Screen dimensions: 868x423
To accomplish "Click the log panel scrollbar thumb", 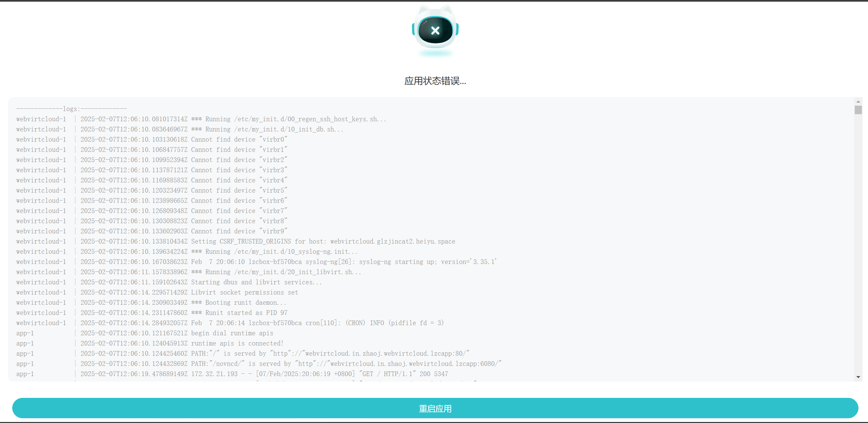I will click(x=858, y=110).
